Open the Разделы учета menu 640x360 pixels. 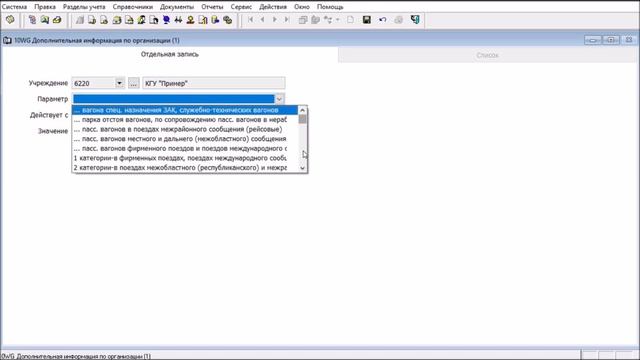click(x=84, y=7)
